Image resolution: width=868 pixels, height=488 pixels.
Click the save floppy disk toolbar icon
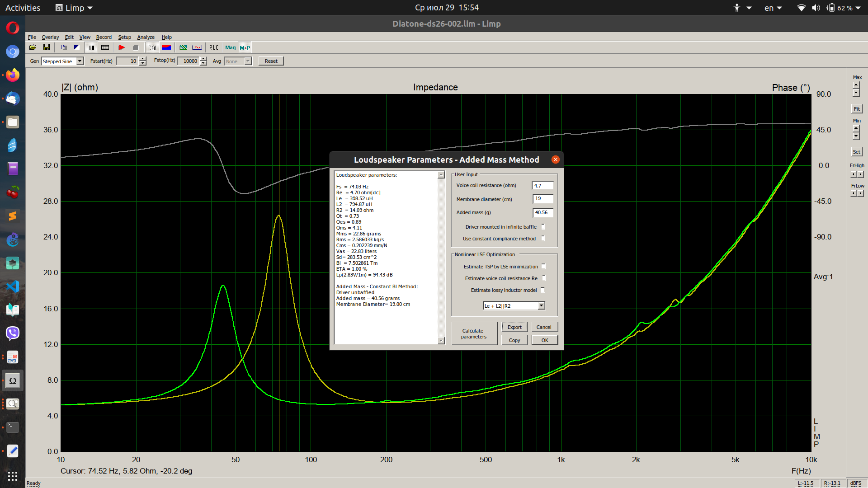click(x=47, y=47)
